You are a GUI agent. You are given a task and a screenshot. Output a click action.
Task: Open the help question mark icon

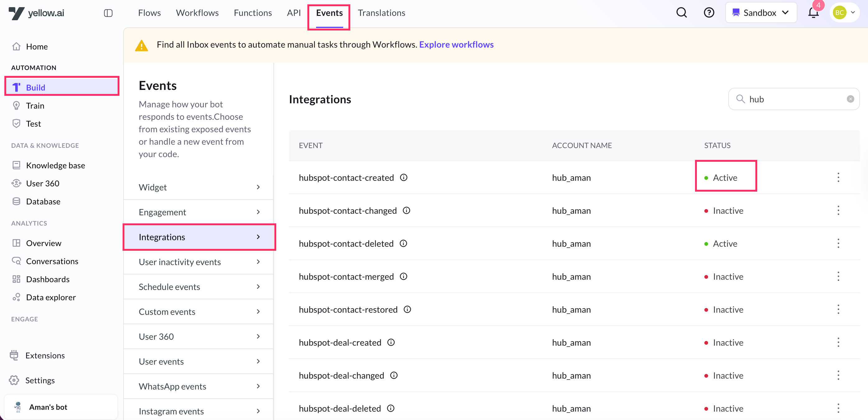(709, 13)
